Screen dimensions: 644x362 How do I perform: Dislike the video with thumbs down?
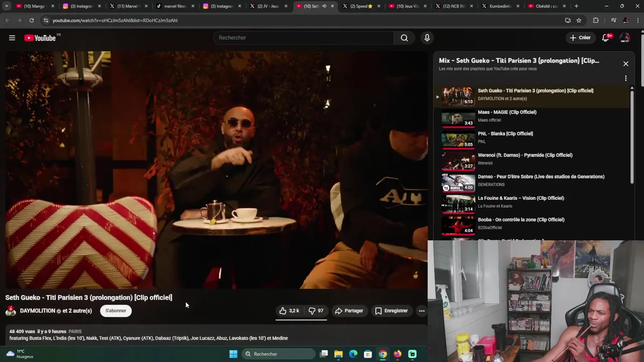316,311
